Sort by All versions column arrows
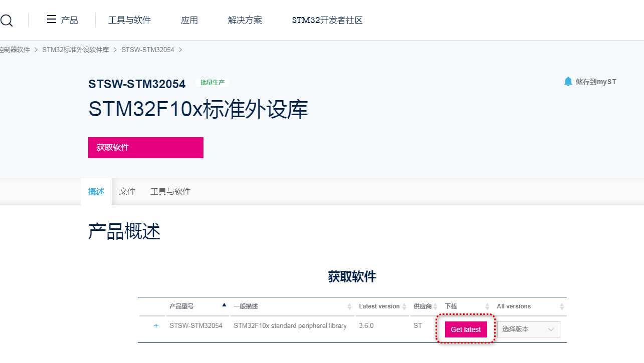The width and height of the screenshot is (644, 363). click(562, 306)
